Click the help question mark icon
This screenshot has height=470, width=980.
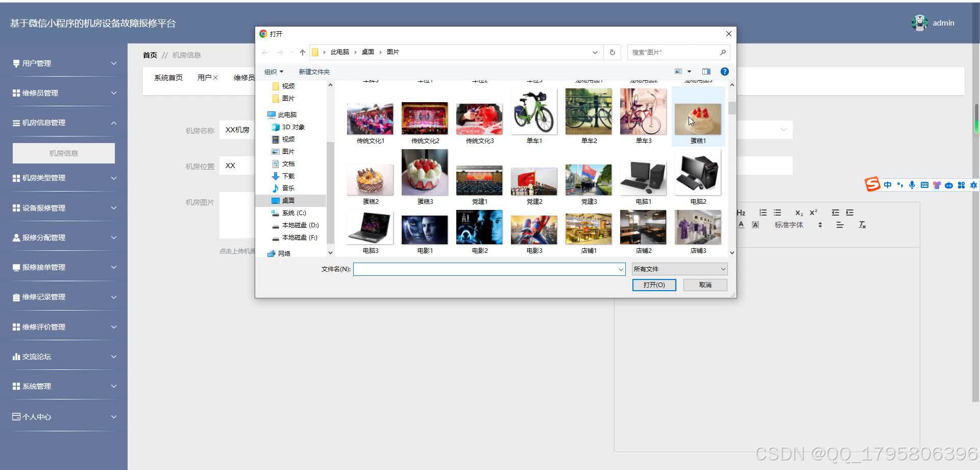724,72
